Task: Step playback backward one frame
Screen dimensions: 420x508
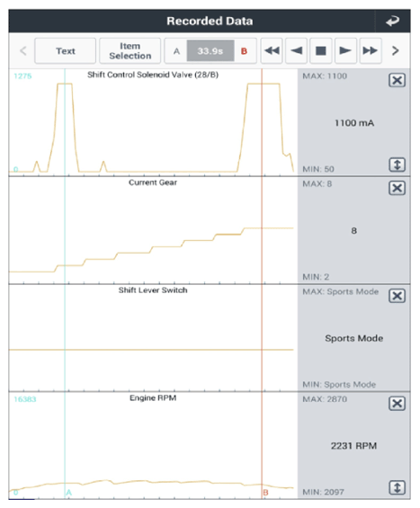Action: click(296, 51)
